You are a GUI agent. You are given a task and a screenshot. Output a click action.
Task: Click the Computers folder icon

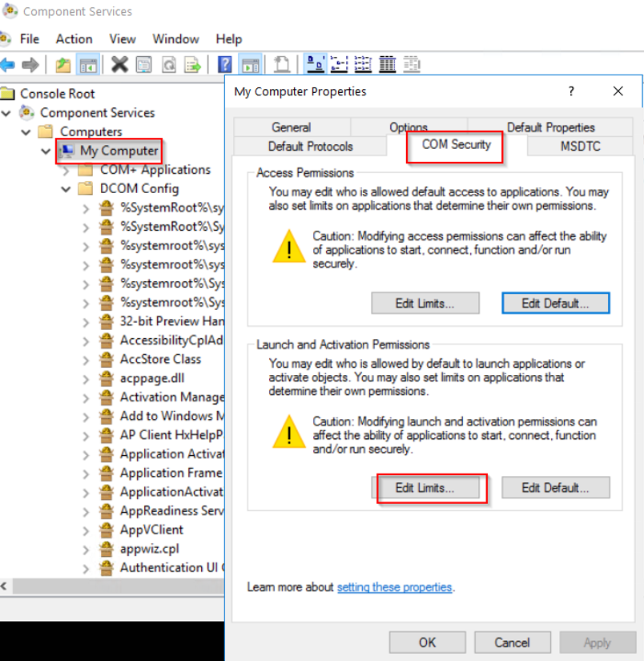(x=46, y=131)
